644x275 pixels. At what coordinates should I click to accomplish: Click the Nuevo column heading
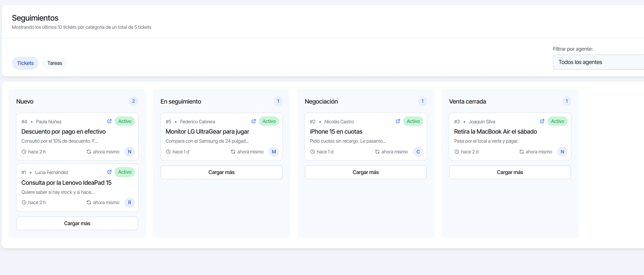pos(25,102)
